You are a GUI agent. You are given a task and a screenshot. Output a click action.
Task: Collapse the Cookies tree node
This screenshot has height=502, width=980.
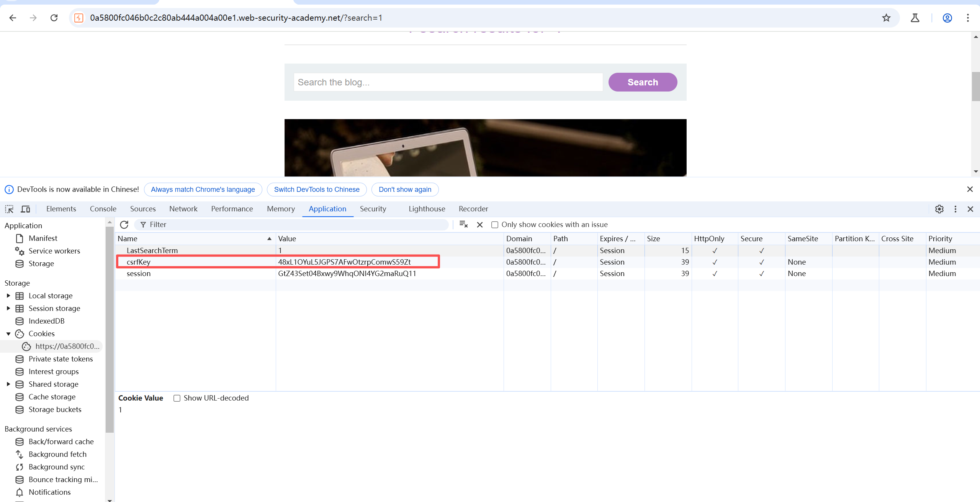(8, 334)
